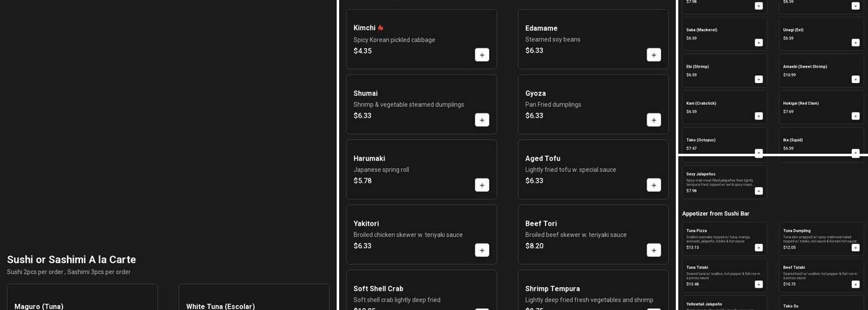This screenshot has width=868, height=310.
Task: Open the Ebi (Shrimp) item card
Action: point(719,70)
